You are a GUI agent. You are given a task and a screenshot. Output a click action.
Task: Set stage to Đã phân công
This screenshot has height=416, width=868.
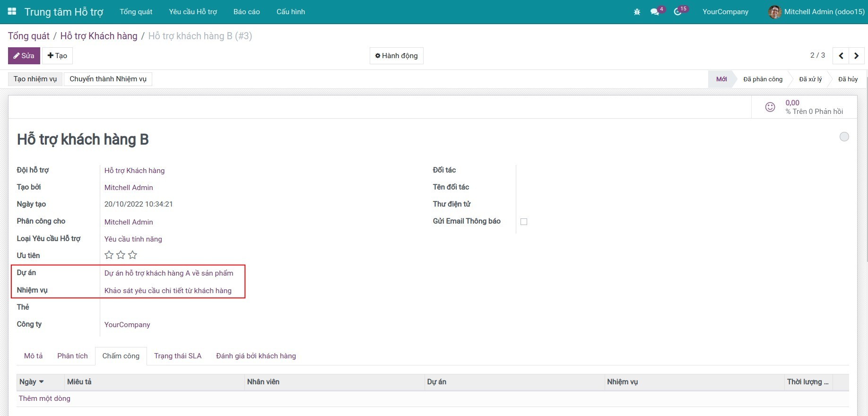[763, 79]
